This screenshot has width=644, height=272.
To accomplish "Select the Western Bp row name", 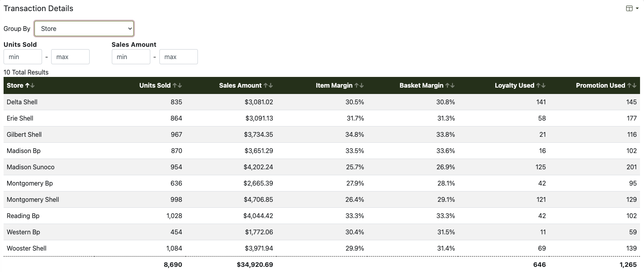I will 23,232.
